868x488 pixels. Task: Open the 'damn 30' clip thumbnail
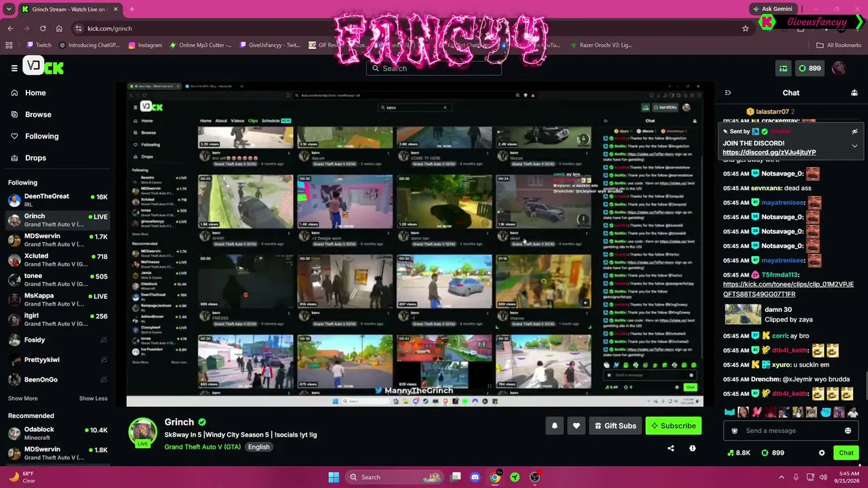(x=743, y=314)
